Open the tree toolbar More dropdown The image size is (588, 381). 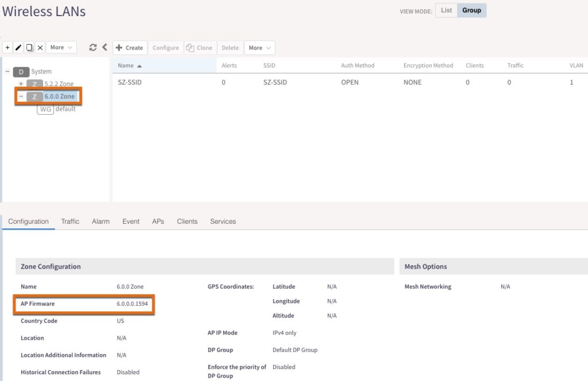click(61, 48)
